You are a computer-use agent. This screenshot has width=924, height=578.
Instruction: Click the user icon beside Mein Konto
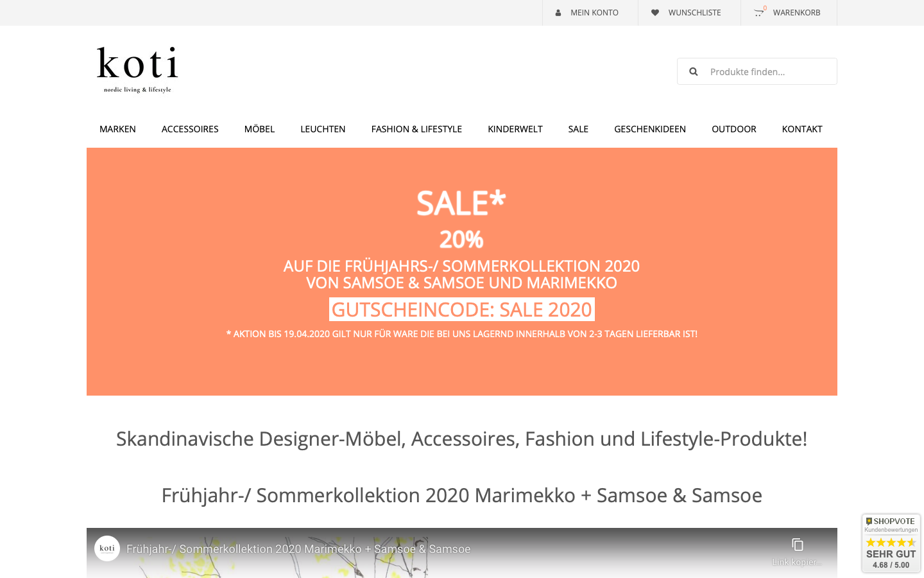tap(558, 13)
